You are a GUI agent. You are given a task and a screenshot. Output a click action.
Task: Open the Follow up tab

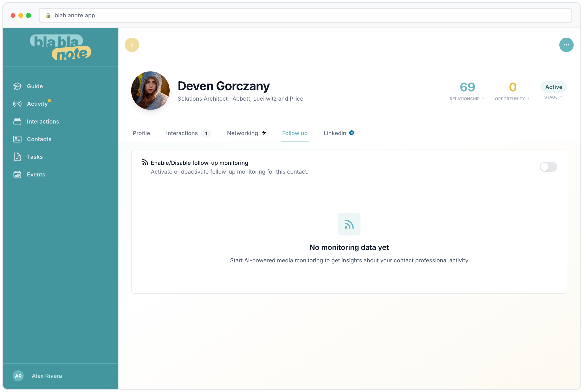click(x=295, y=133)
